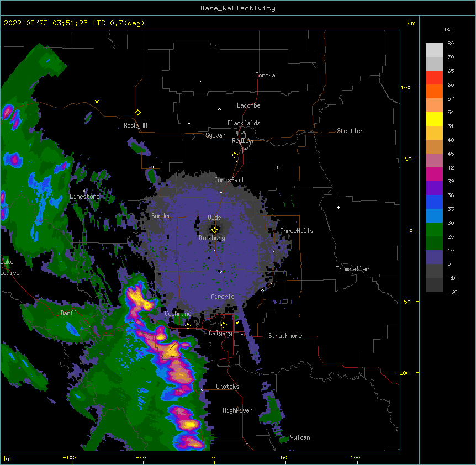476x465 pixels.
Task: Pick the purple 36-39 dBZ legend swatch
Action: (x=434, y=188)
